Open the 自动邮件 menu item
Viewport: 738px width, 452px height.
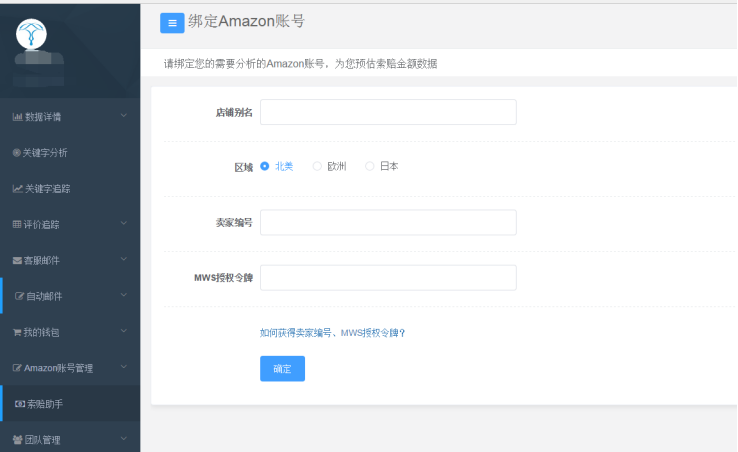coord(70,296)
